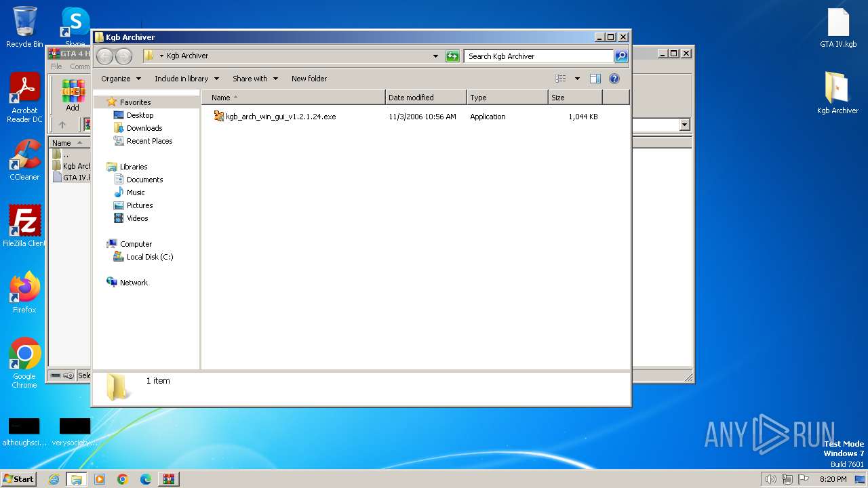
Task: Expand address bar root folder chevron
Action: (x=161, y=56)
